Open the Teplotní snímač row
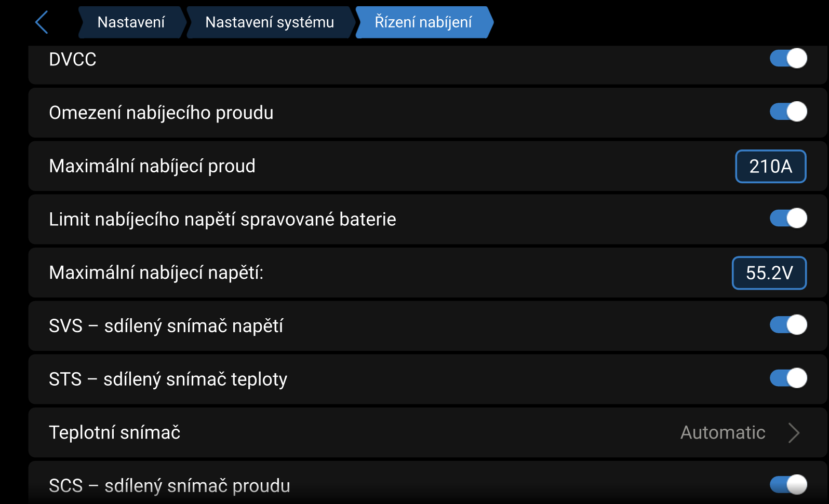This screenshot has height=504, width=829. [364, 432]
